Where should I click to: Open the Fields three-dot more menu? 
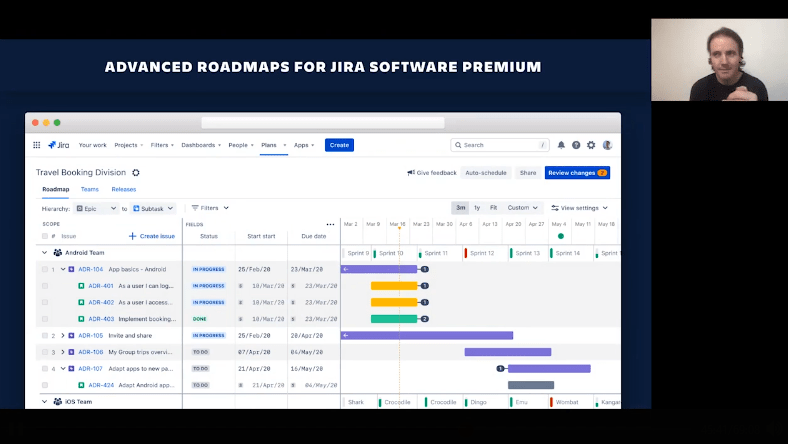pyautogui.click(x=330, y=224)
